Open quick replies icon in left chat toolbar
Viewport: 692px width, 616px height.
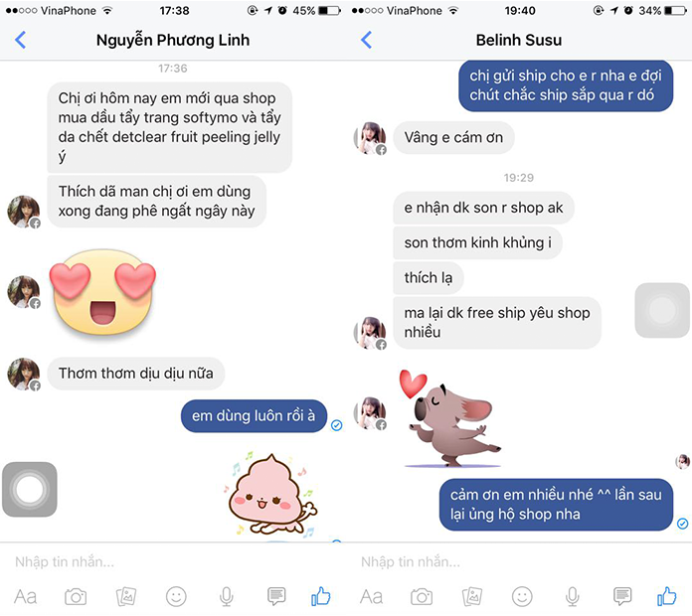click(x=276, y=596)
